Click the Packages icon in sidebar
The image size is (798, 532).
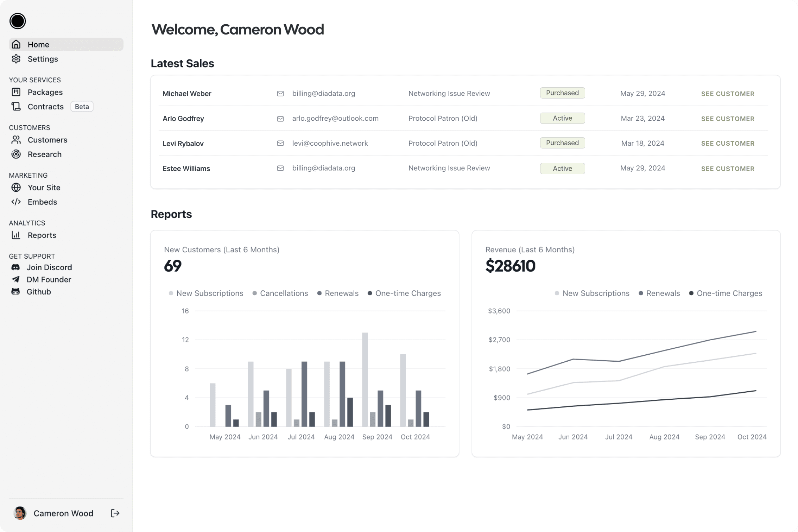(x=16, y=92)
